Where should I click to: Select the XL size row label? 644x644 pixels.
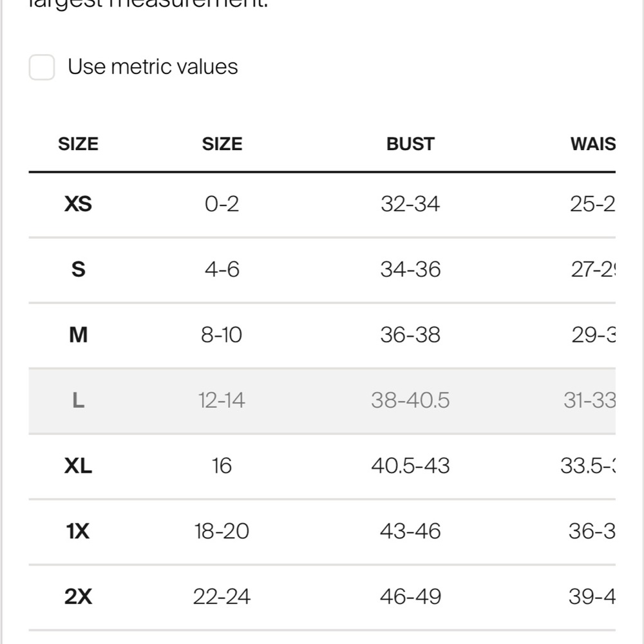[78, 466]
